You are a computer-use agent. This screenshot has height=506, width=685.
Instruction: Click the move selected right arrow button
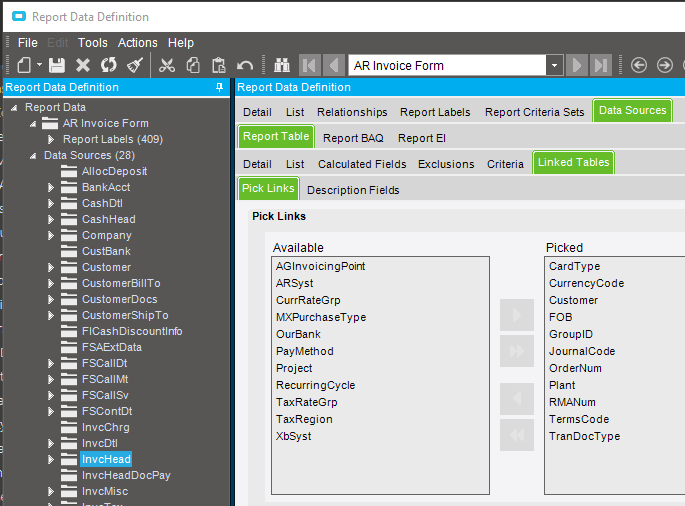pyautogui.click(x=517, y=315)
